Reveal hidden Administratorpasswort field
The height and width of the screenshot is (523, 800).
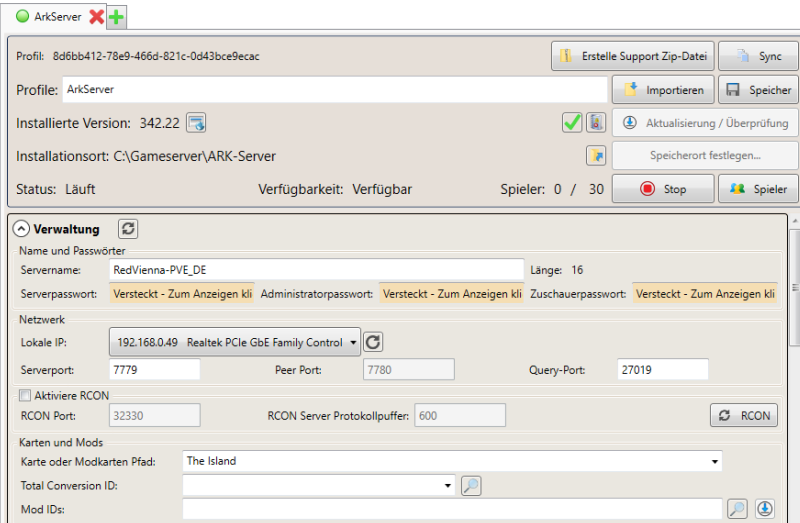pyautogui.click(x=451, y=294)
